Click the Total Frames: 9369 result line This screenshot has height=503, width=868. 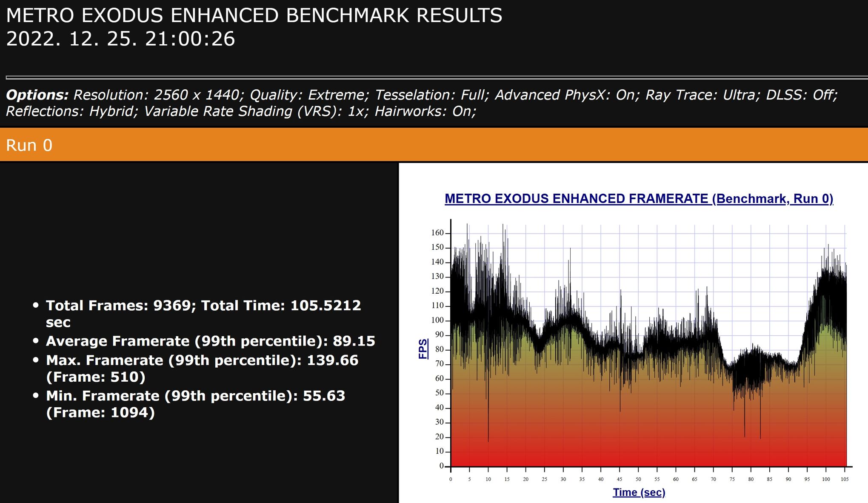[x=203, y=314]
